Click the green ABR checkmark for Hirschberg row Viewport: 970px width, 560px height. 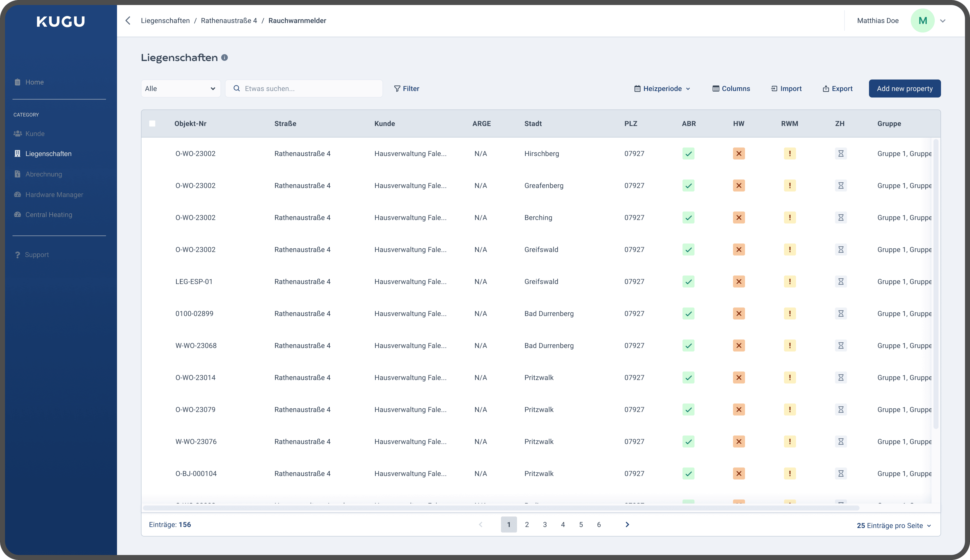688,154
